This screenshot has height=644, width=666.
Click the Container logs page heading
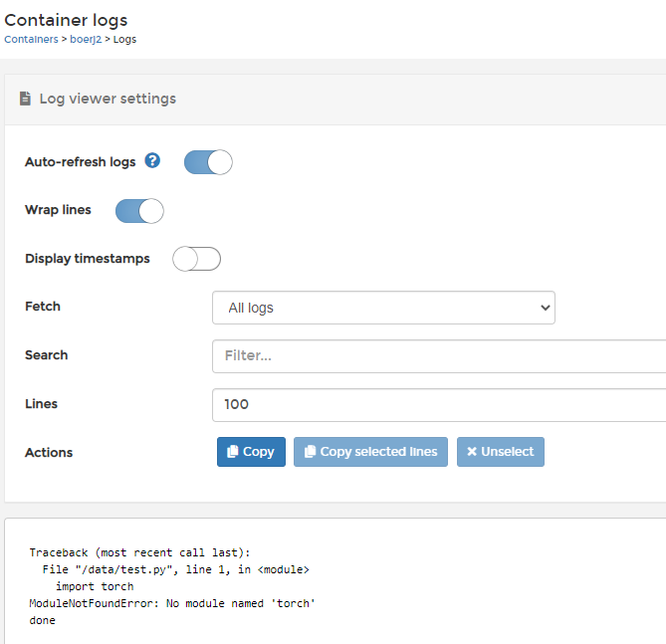click(67, 19)
